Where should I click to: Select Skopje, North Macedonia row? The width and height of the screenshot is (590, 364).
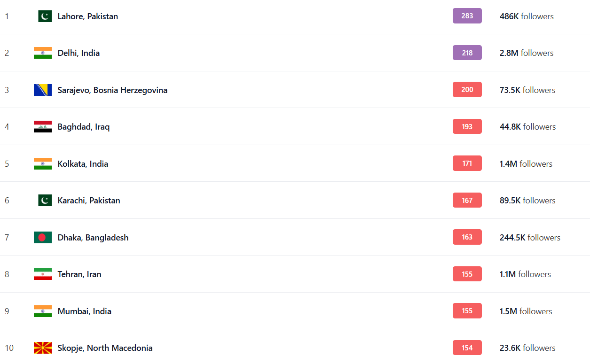click(105, 348)
